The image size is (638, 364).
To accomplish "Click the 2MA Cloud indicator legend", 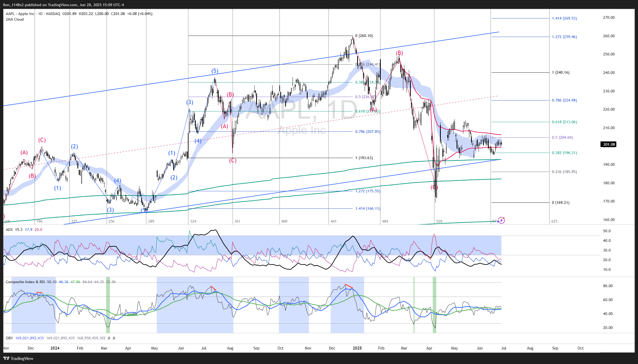I will 15,19.
